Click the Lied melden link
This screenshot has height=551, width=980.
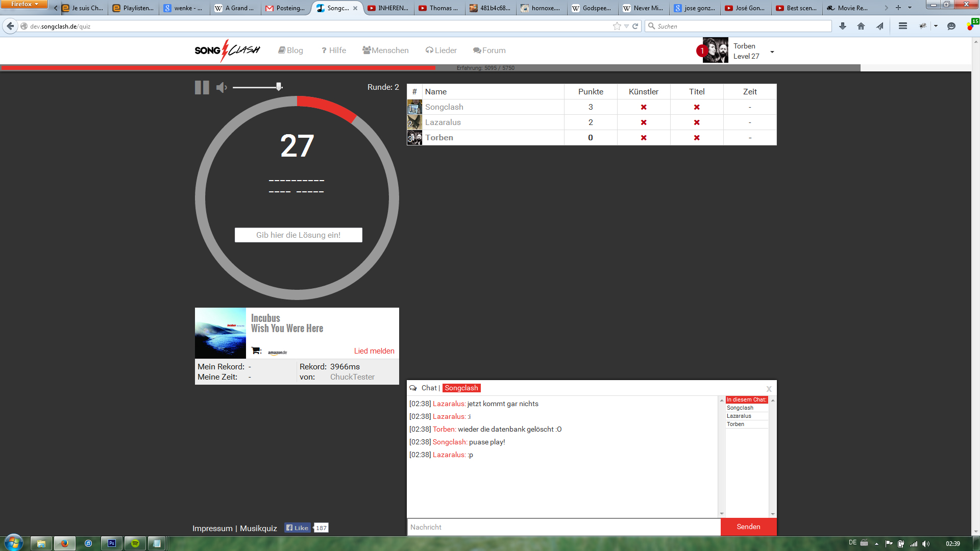point(374,351)
